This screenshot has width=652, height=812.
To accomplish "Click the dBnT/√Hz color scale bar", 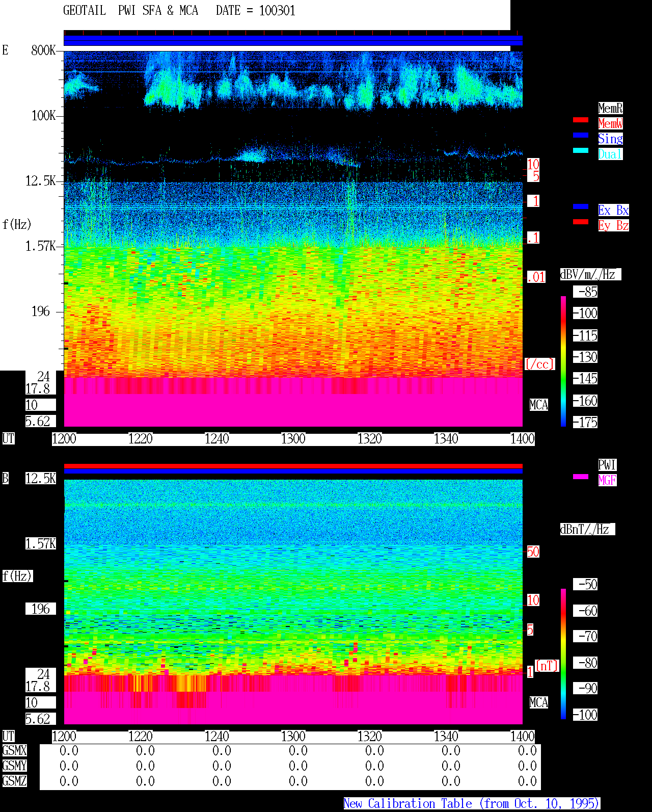I will tap(563, 654).
